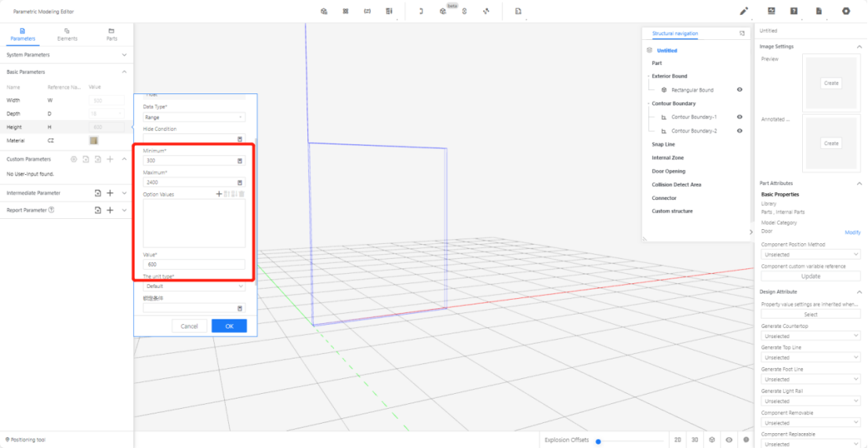868x448 pixels.
Task: Click the Explosion Offsets slider handle
Action: click(598, 441)
